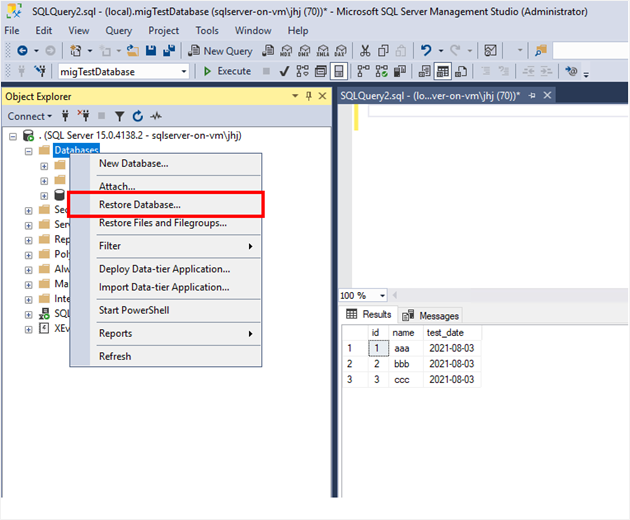The image size is (630, 520).
Task: Open the Tools menu
Action: (x=207, y=31)
